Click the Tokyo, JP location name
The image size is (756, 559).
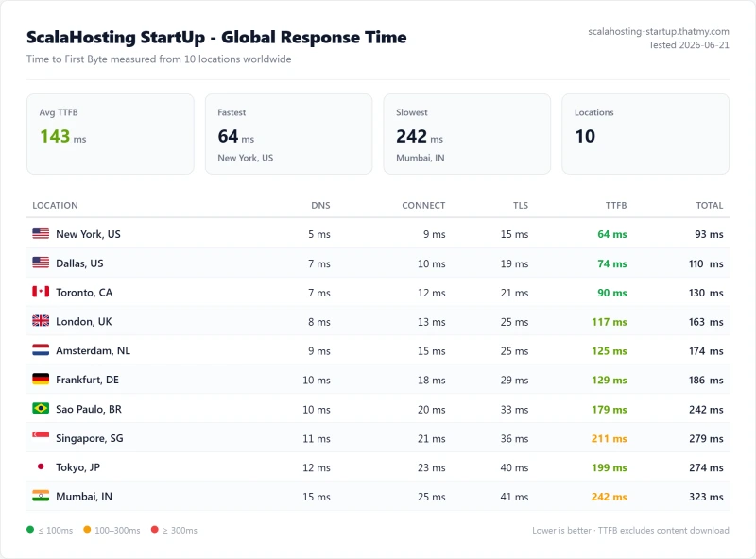click(78, 467)
